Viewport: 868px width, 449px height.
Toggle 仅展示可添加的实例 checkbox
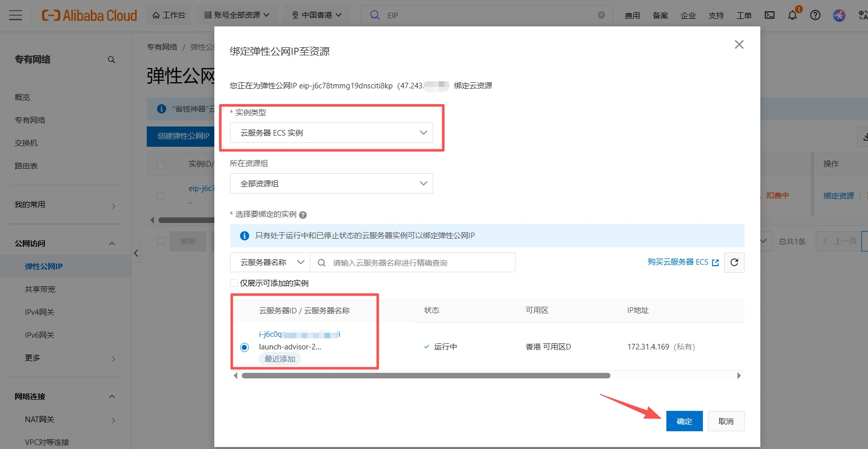[234, 283]
